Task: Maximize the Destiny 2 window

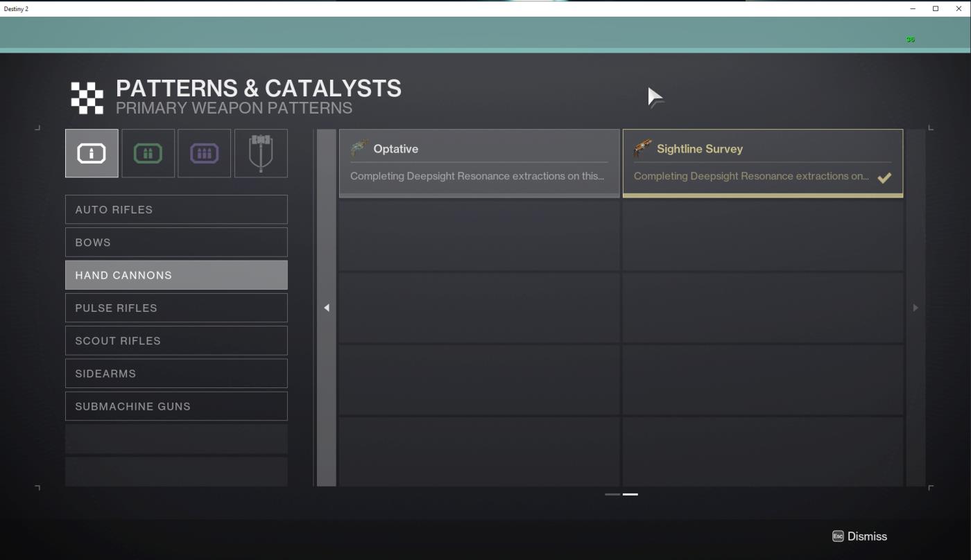Action: [936, 8]
